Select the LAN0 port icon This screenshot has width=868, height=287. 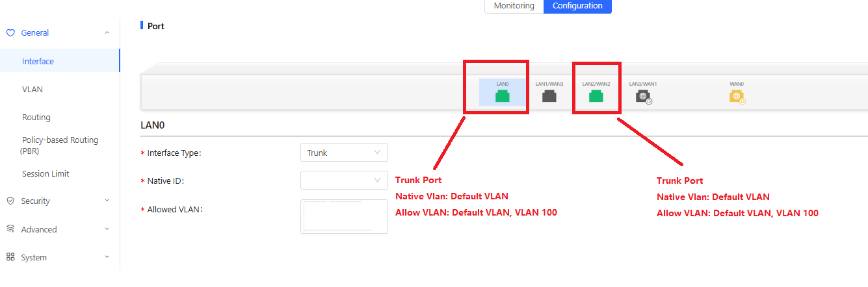pyautogui.click(x=502, y=96)
